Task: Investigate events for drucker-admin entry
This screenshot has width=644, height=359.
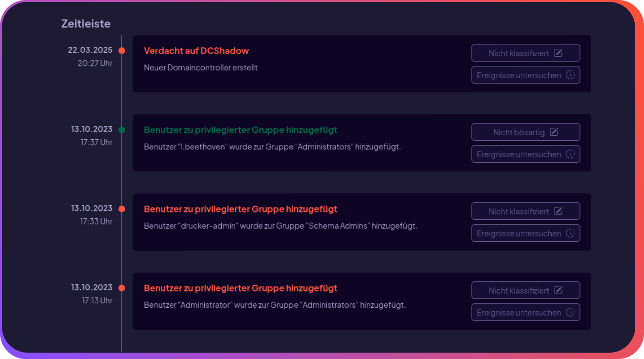Action: pos(526,233)
